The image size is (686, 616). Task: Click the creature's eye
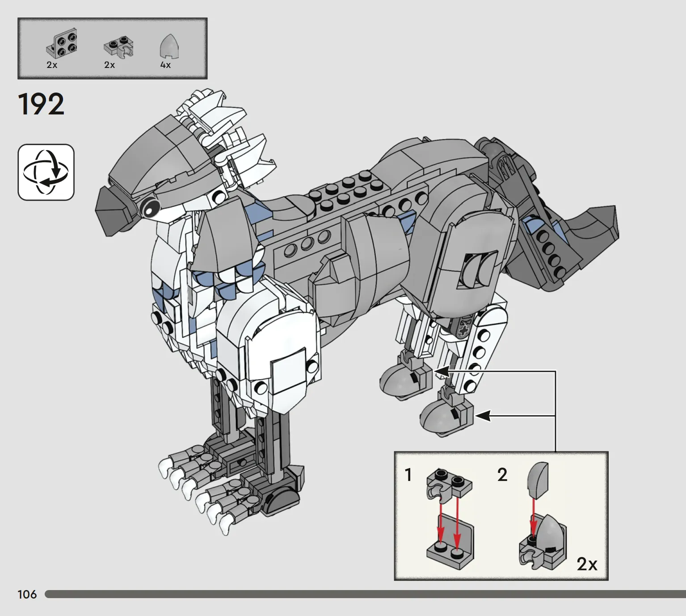150,207
